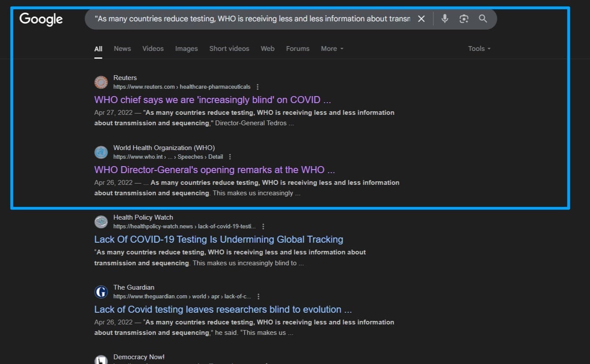Viewport: 590px width, 364px height.
Task: Open the three-dot menu beside healthpolicy-watch.news URL
Action: point(263,227)
